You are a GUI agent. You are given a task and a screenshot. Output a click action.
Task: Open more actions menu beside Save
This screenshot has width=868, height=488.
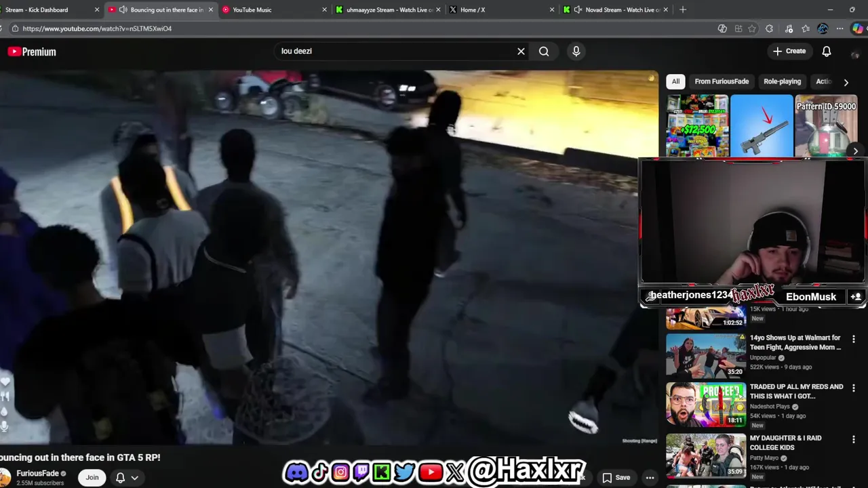tap(650, 477)
